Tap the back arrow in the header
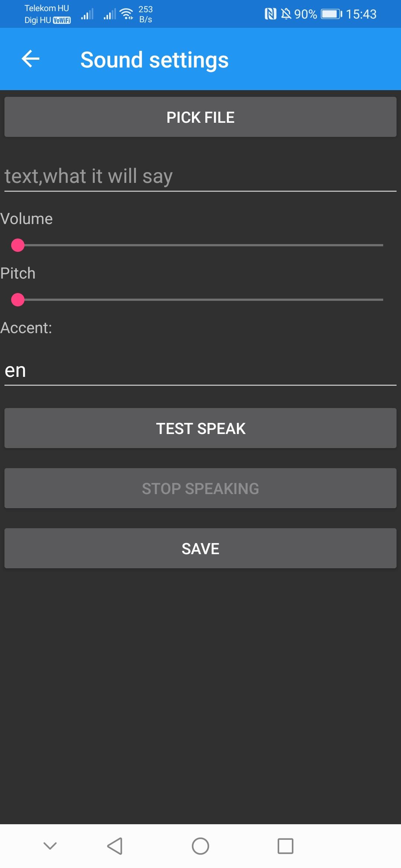 coord(30,59)
